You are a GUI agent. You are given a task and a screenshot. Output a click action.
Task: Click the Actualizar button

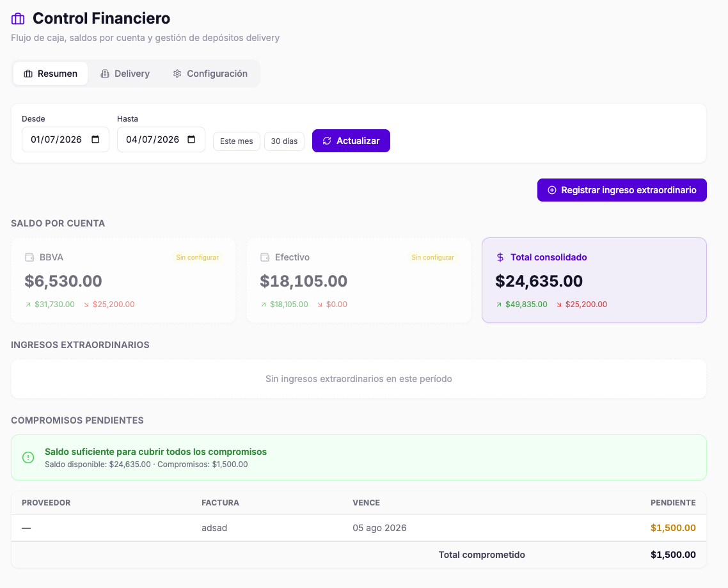(x=351, y=141)
